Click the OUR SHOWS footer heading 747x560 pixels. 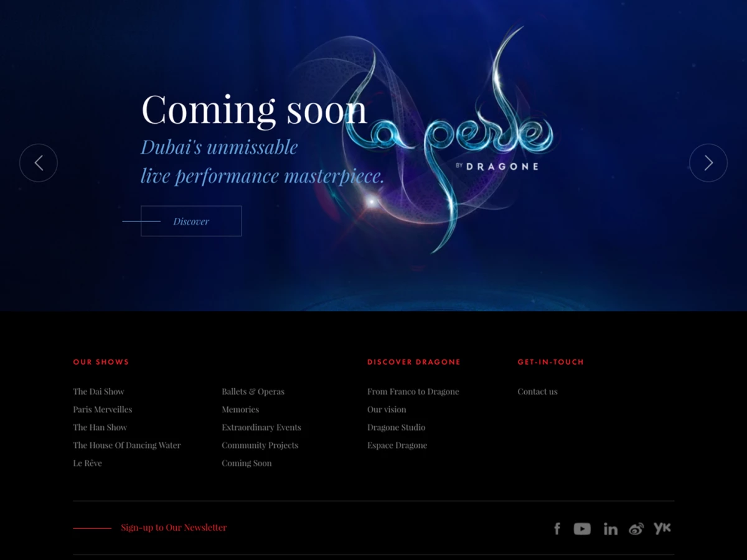101,362
